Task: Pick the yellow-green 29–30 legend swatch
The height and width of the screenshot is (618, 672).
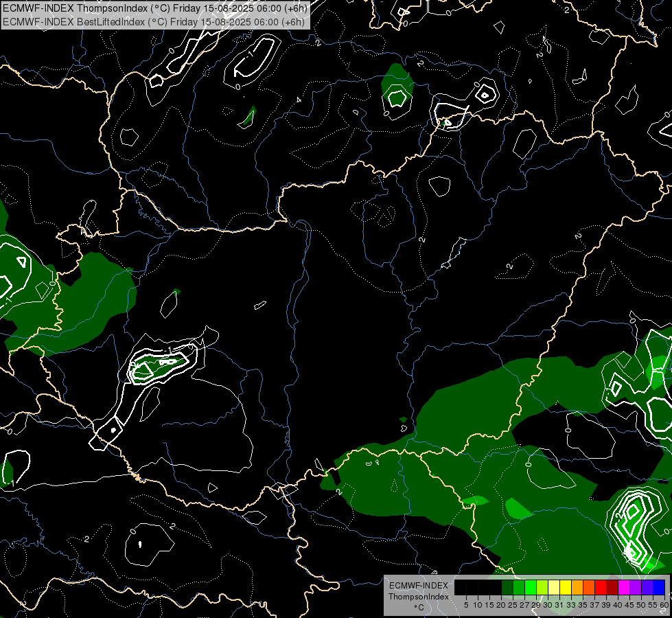Action: click(x=542, y=587)
